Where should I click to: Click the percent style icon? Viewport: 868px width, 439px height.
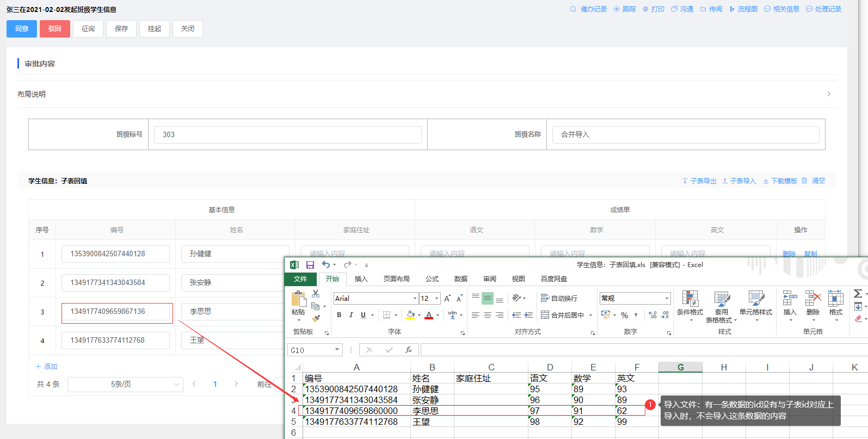click(x=624, y=315)
